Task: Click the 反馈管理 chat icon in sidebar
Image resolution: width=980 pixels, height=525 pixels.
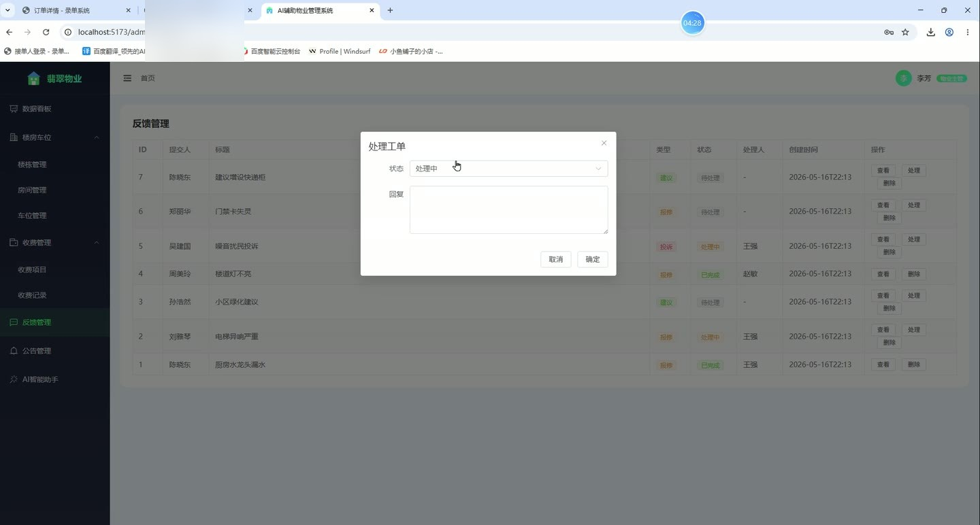Action: tap(14, 322)
